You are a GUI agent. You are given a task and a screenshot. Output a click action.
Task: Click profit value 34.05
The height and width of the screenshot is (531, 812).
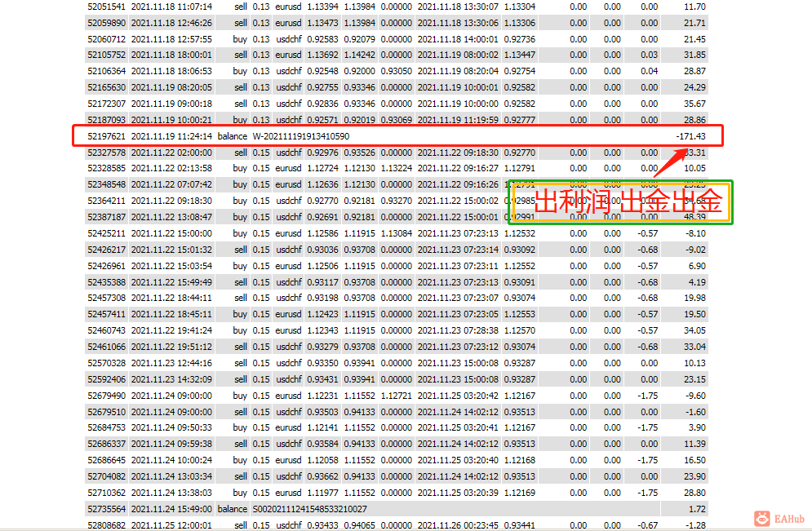tap(695, 330)
